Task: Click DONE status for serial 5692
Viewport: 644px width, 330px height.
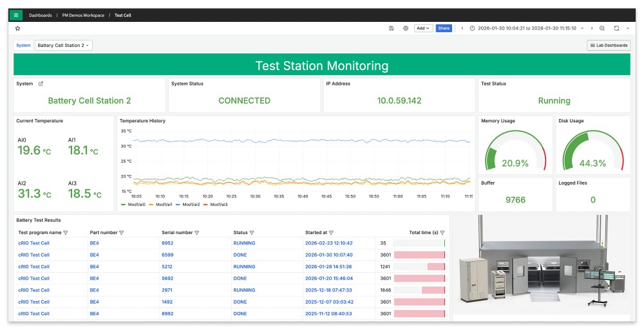Action: tap(240, 279)
